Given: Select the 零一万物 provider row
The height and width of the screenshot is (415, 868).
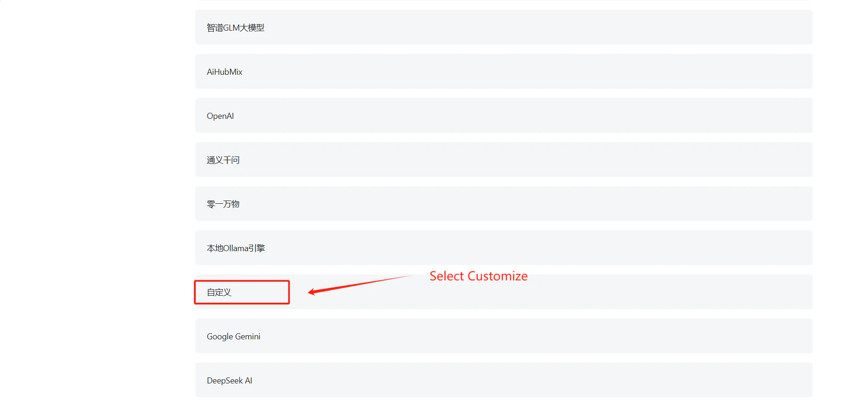Looking at the screenshot, I should [504, 204].
